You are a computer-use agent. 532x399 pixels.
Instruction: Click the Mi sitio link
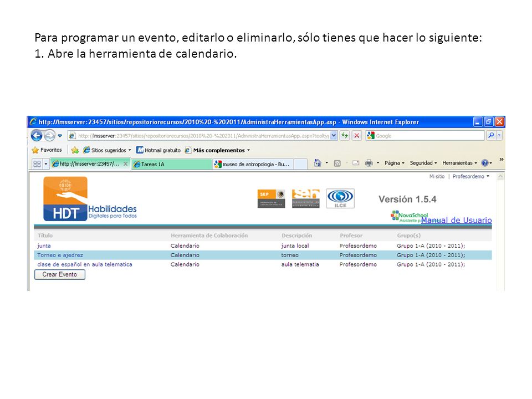click(x=437, y=176)
